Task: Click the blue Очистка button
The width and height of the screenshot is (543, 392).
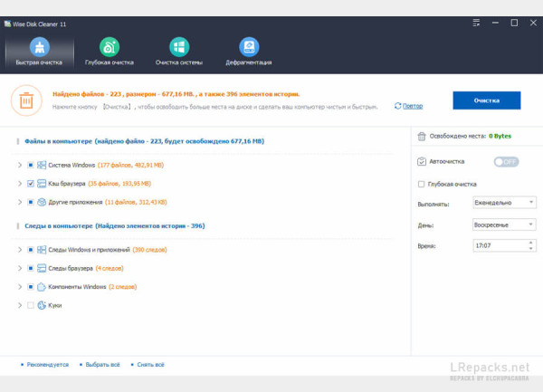Action: click(x=487, y=100)
